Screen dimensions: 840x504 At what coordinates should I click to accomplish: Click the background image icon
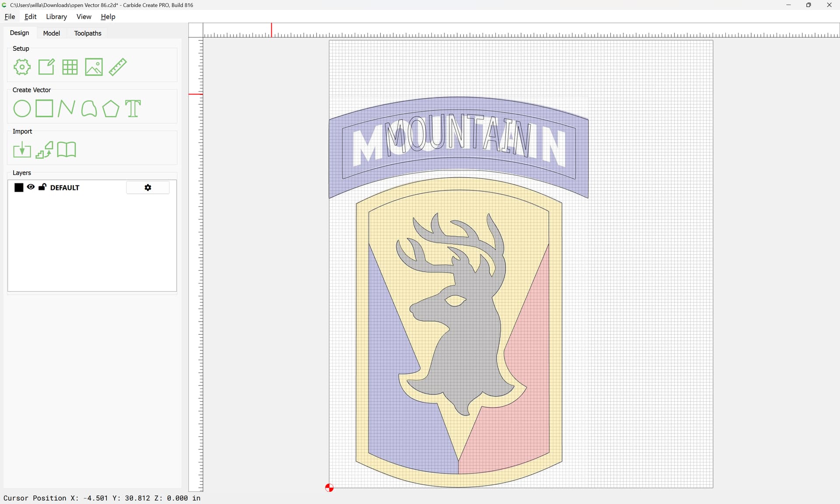tap(94, 67)
